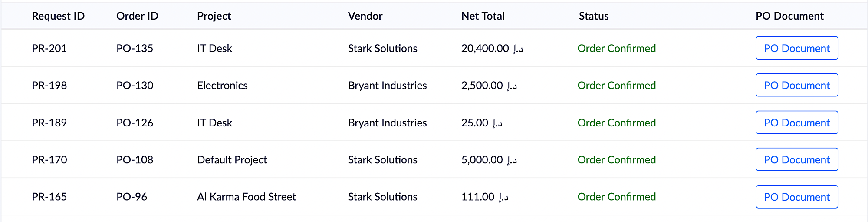Click the Electronics project cell
This screenshot has width=868, height=222.
(222, 85)
